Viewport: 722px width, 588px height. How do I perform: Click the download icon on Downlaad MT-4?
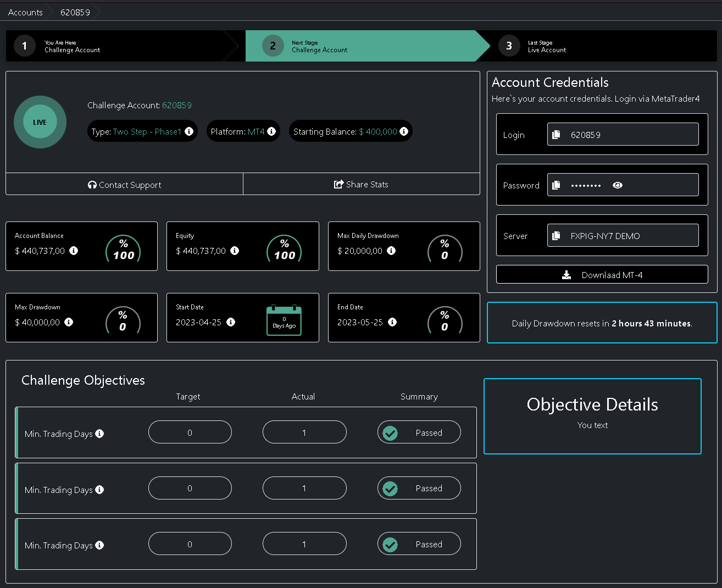click(x=566, y=274)
